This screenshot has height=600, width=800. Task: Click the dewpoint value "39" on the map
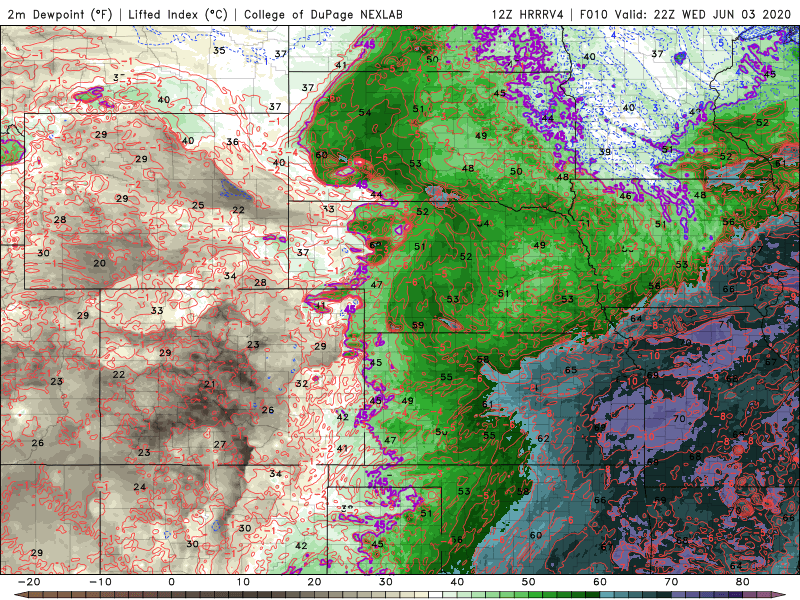605,152
